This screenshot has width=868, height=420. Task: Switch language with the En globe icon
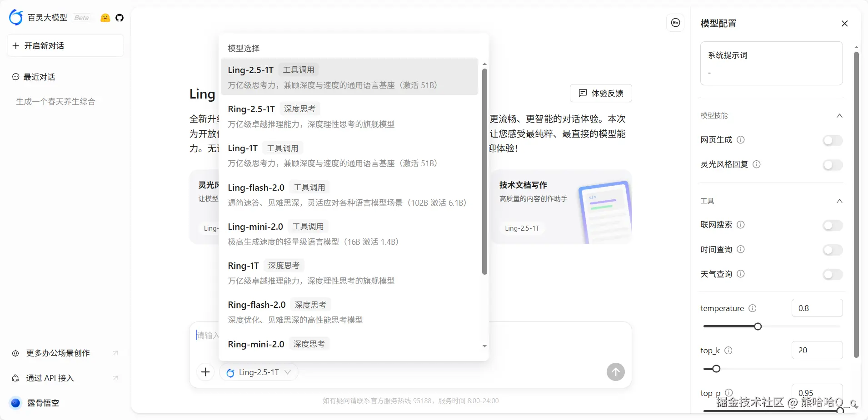(675, 23)
